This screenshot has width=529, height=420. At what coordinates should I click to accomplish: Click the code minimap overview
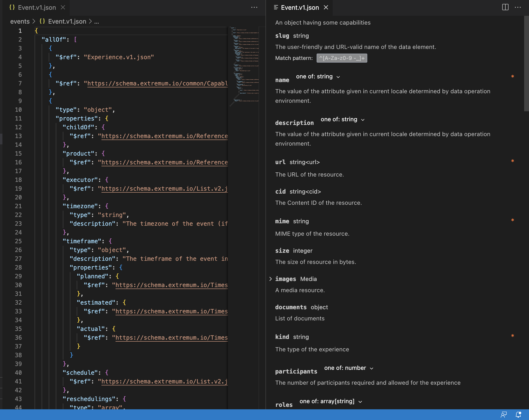(244, 66)
